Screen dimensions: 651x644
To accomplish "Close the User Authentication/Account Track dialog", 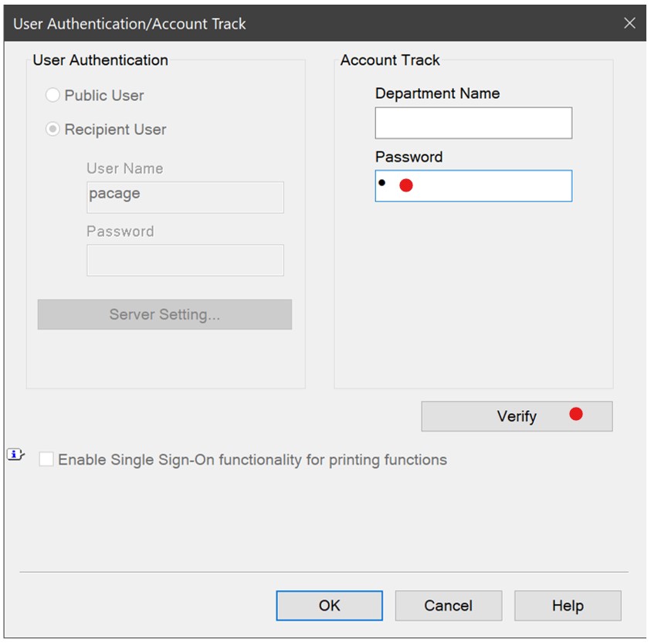I will pos(629,23).
